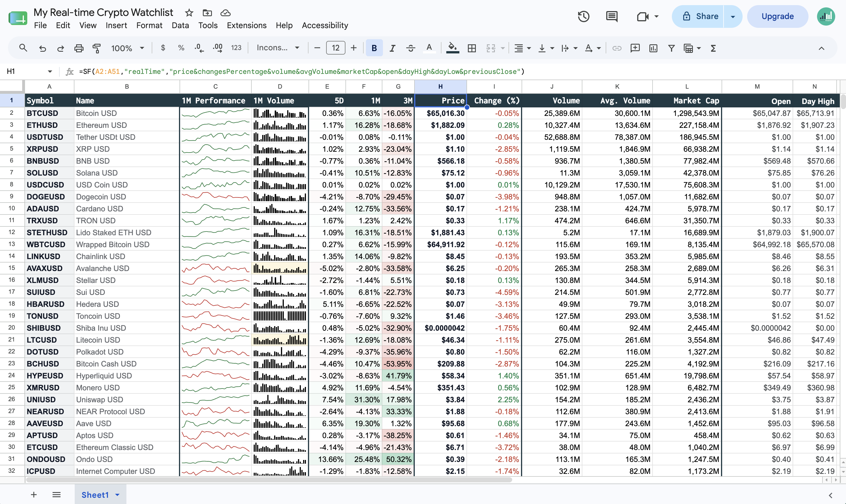Viewport: 846px width, 504px height.
Task: Click the Share button
Action: [698, 16]
